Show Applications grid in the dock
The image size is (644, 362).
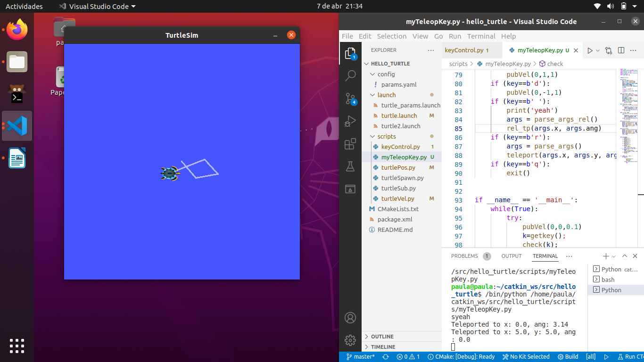tap(17, 346)
